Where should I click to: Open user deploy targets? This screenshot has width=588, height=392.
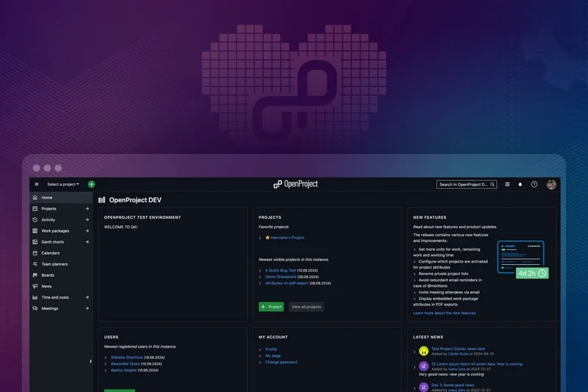pyautogui.click(x=123, y=370)
